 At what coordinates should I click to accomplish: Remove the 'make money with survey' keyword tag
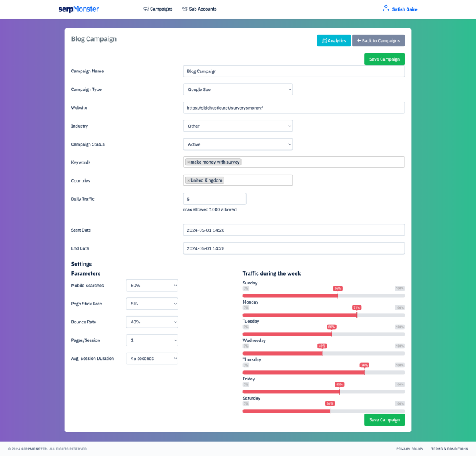click(188, 162)
